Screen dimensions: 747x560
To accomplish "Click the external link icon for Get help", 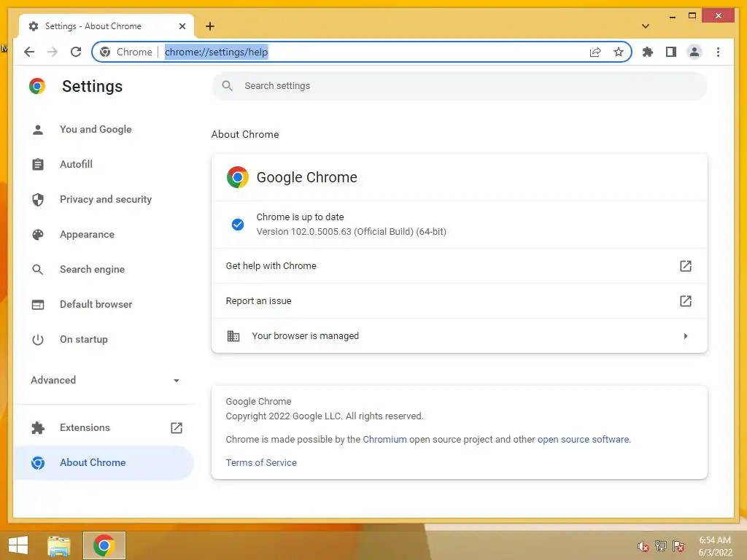I will 685,265.
